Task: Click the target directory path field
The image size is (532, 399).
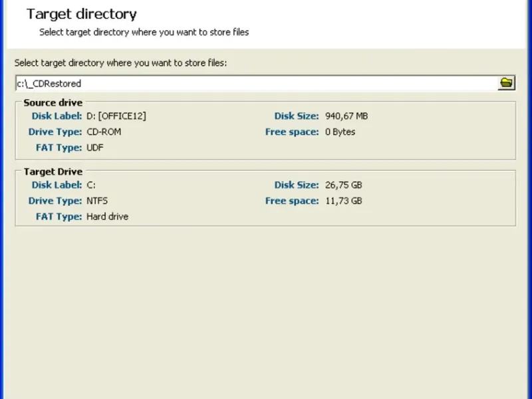Action: click(257, 84)
